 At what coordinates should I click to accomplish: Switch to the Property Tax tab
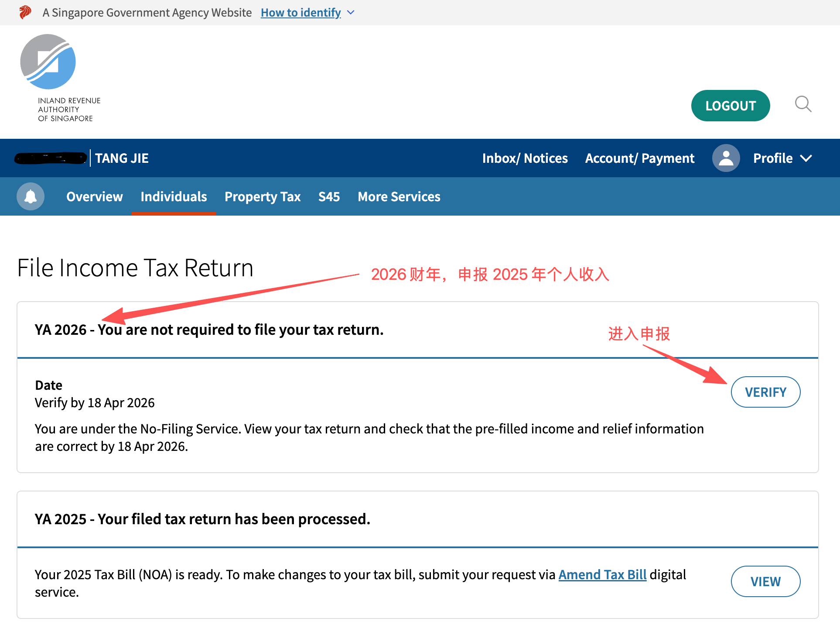tap(263, 196)
